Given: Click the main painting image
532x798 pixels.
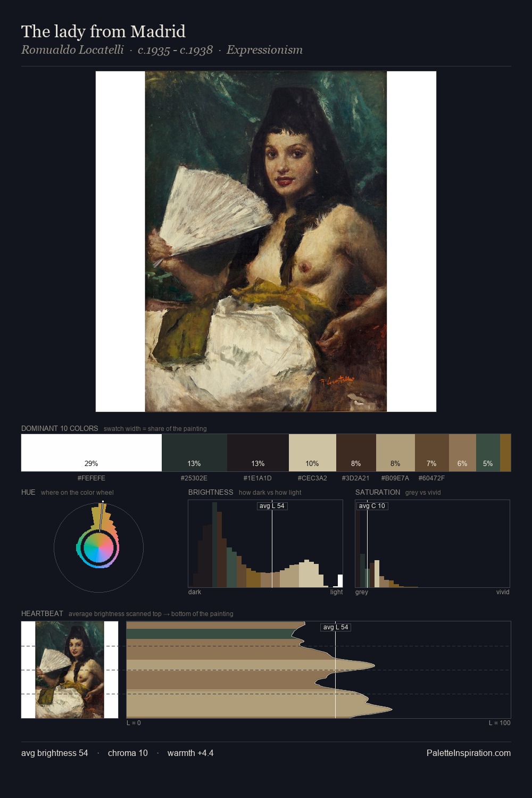Looking at the screenshot, I should [266, 242].
